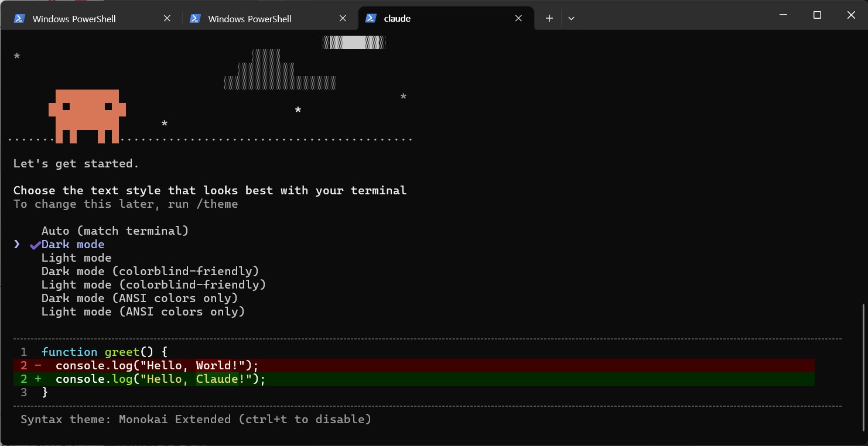The image size is (868, 446).
Task: Close the claude tab
Action: [518, 19]
